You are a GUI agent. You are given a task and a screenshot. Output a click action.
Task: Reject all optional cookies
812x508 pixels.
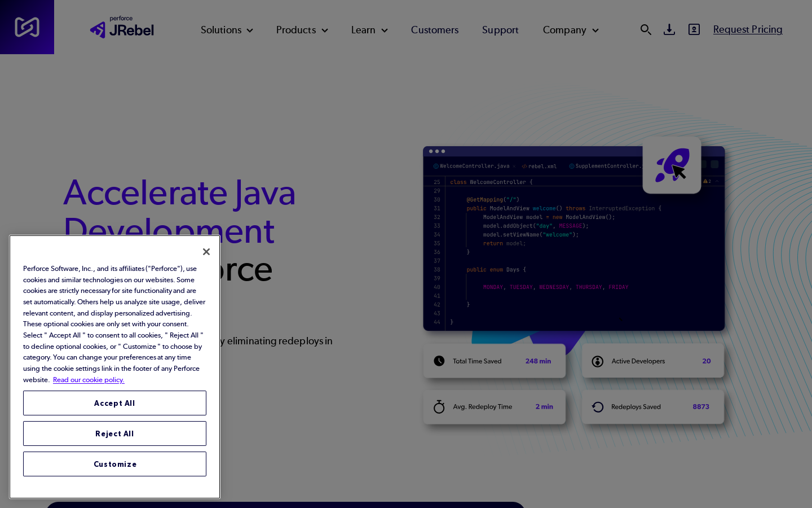(x=114, y=433)
